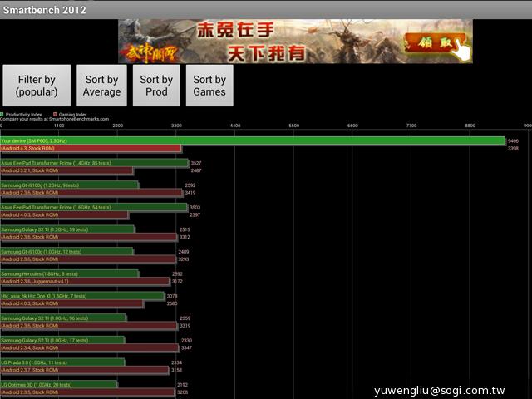Select the LG Prada 3.0 productivity bar
Screen dimensions: 532x399
(62, 362)
